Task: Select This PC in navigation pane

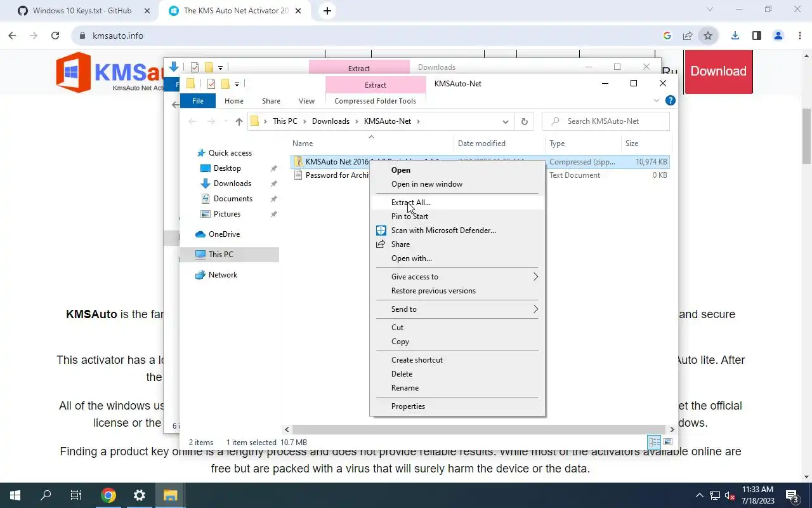Action: tap(220, 254)
